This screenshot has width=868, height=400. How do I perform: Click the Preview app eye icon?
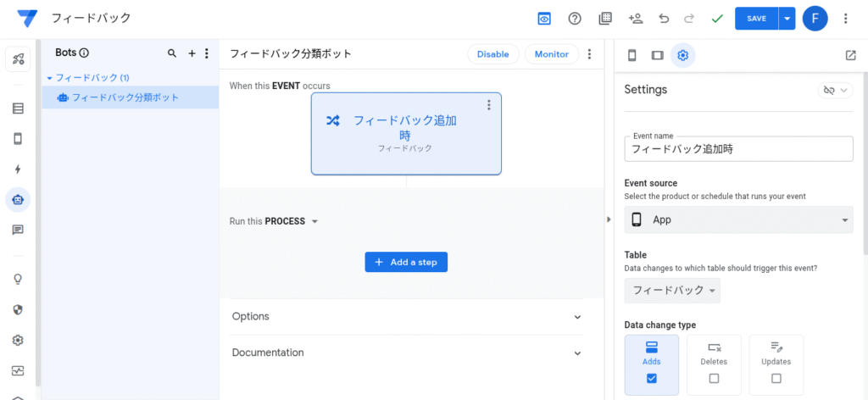click(544, 19)
